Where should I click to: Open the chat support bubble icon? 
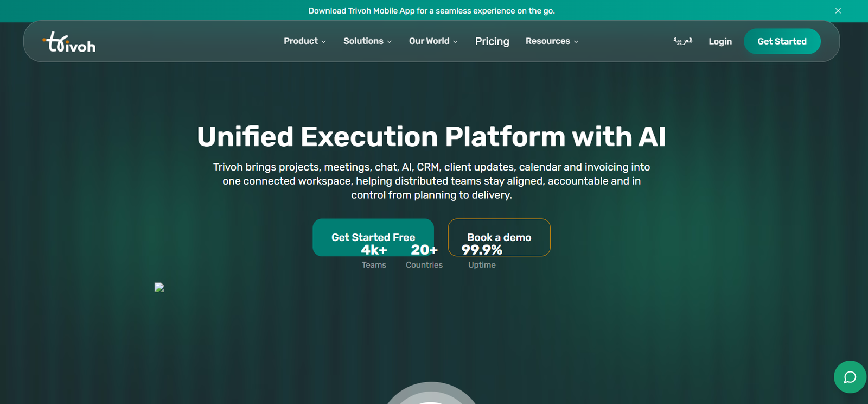850,377
